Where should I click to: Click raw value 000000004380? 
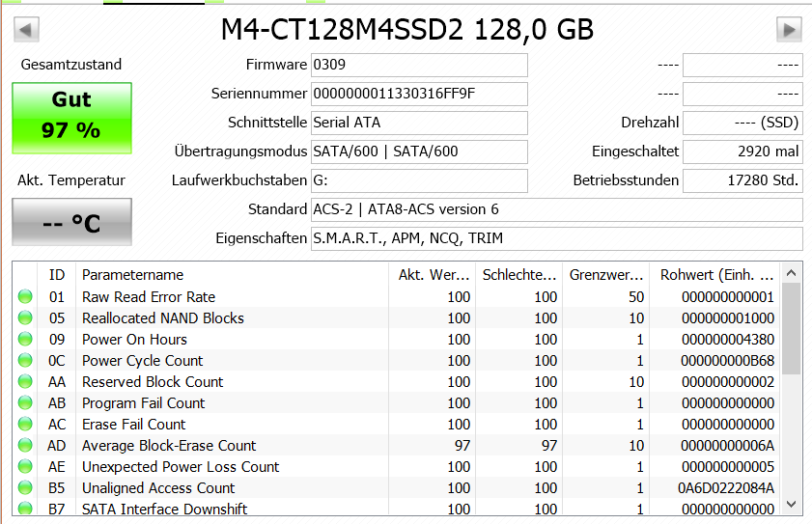click(728, 339)
